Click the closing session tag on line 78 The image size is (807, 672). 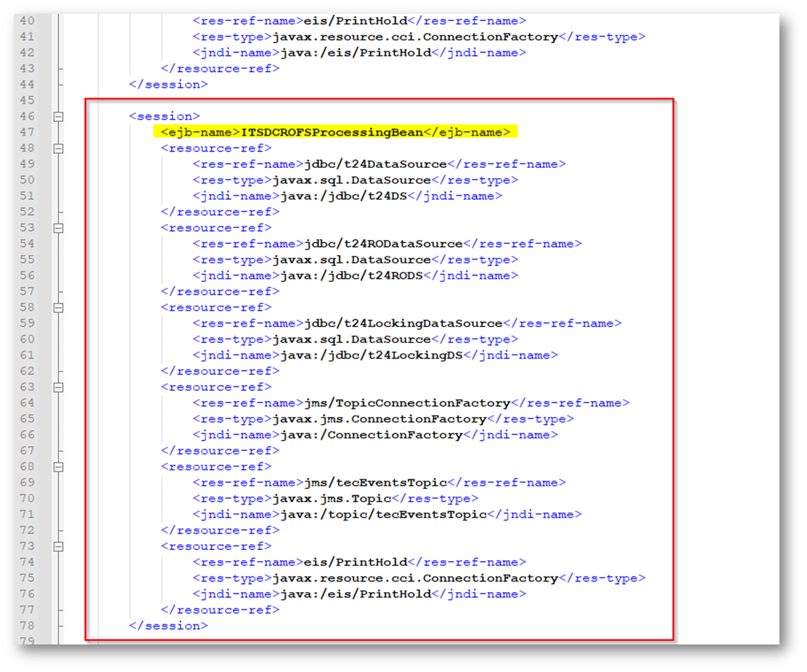[169, 626]
